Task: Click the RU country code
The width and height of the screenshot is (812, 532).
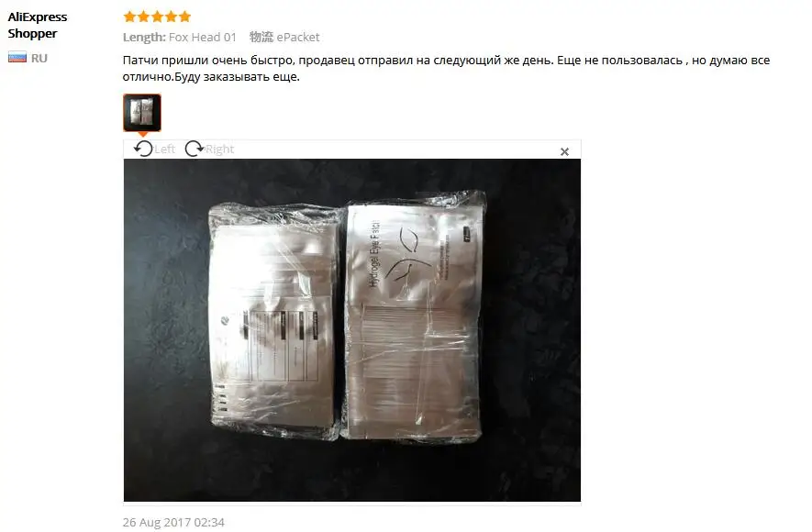Action: pos(39,58)
